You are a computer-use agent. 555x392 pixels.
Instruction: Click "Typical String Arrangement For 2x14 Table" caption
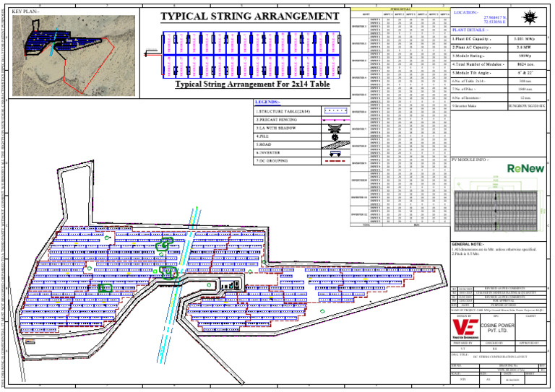[x=252, y=84]
